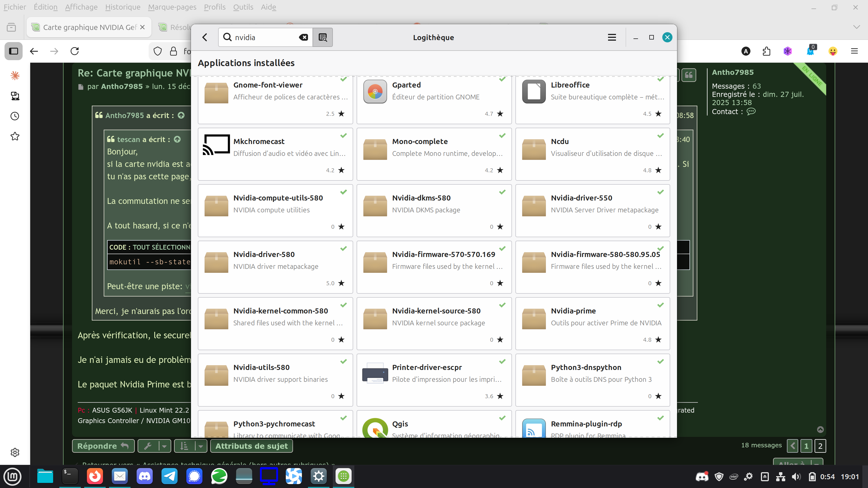Viewport: 868px width, 488px height.
Task: Expand the sort options dropdown
Action: 201,446
